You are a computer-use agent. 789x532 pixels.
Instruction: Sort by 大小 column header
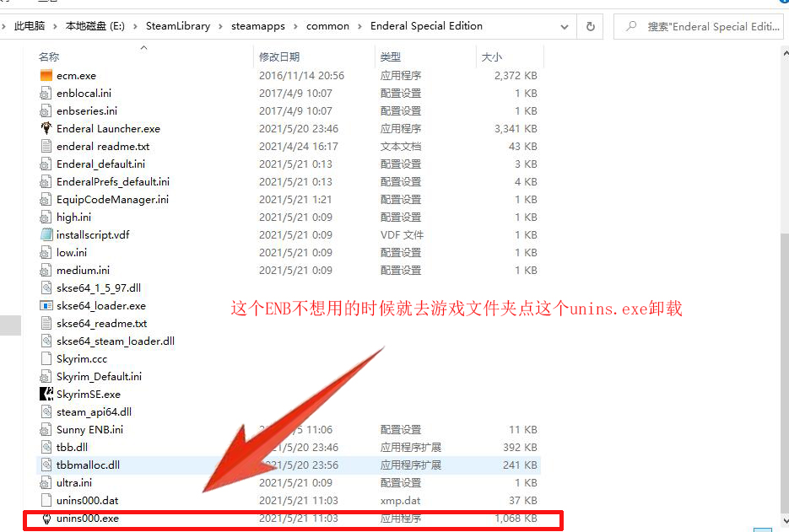[x=492, y=56]
